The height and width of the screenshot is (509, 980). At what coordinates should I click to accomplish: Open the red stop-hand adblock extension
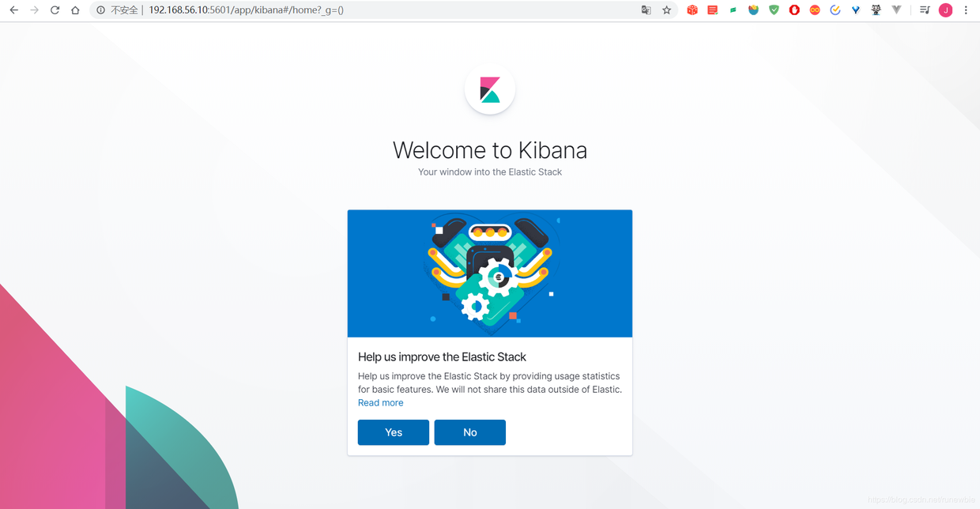click(x=794, y=10)
